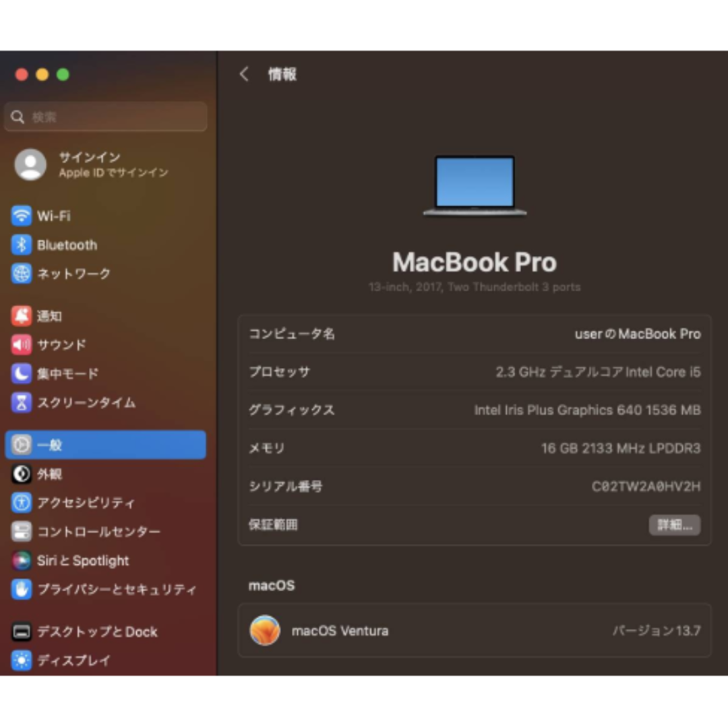The width and height of the screenshot is (728, 728).
Task: Minimize window with the yellow button
Action: [42, 74]
